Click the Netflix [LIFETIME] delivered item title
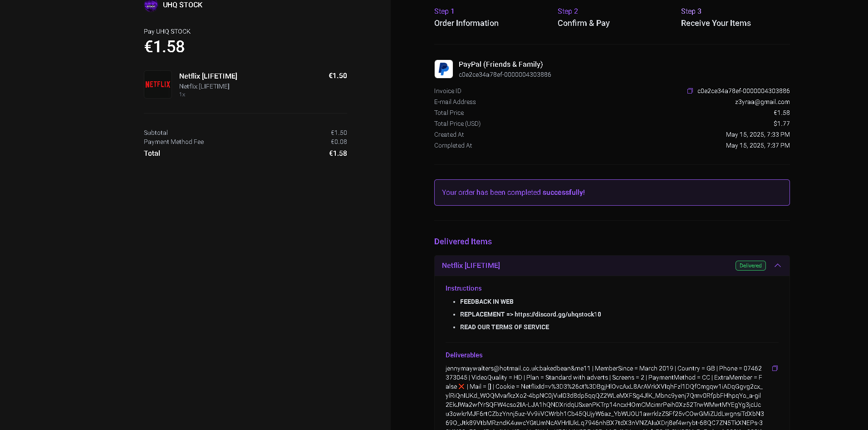Viewport: 868px width, 430px height. [471, 266]
